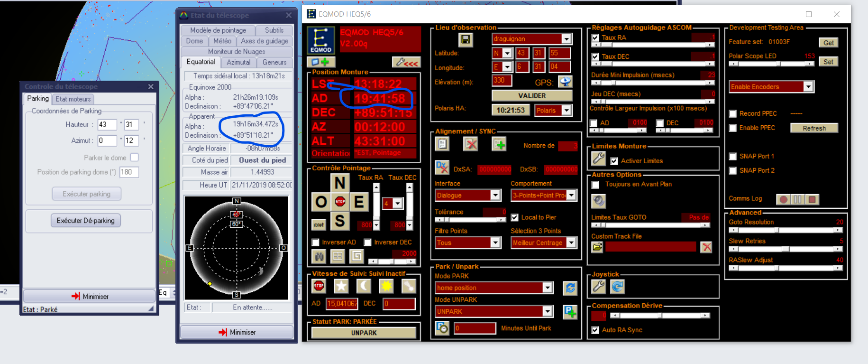Screen dimensions: 868x364
Task: Open the Enable Encoders dropdown
Action: 808,86
